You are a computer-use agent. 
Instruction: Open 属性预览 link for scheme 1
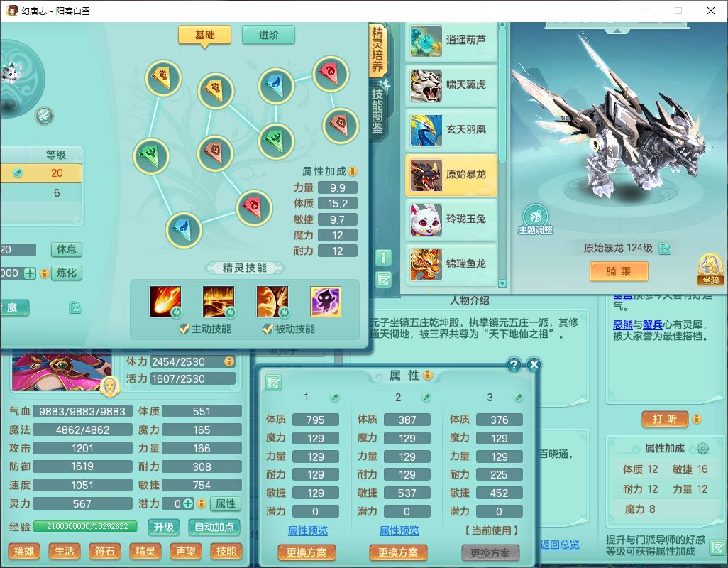tap(308, 530)
